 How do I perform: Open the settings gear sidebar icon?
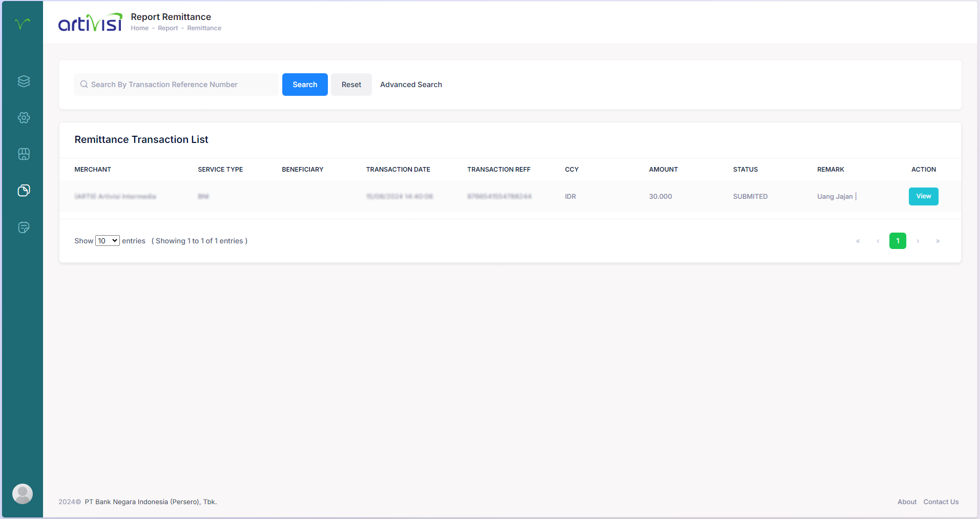click(x=24, y=118)
